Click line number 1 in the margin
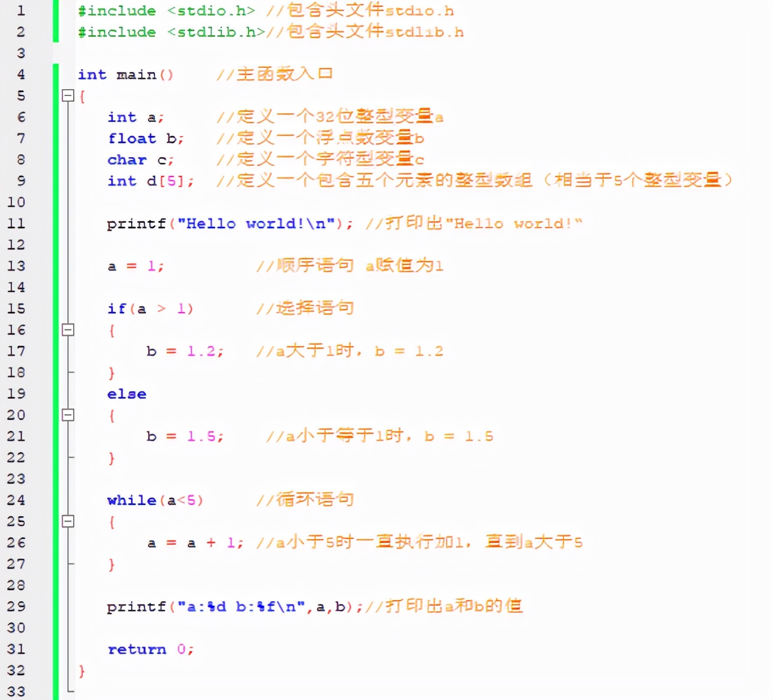 [21, 10]
